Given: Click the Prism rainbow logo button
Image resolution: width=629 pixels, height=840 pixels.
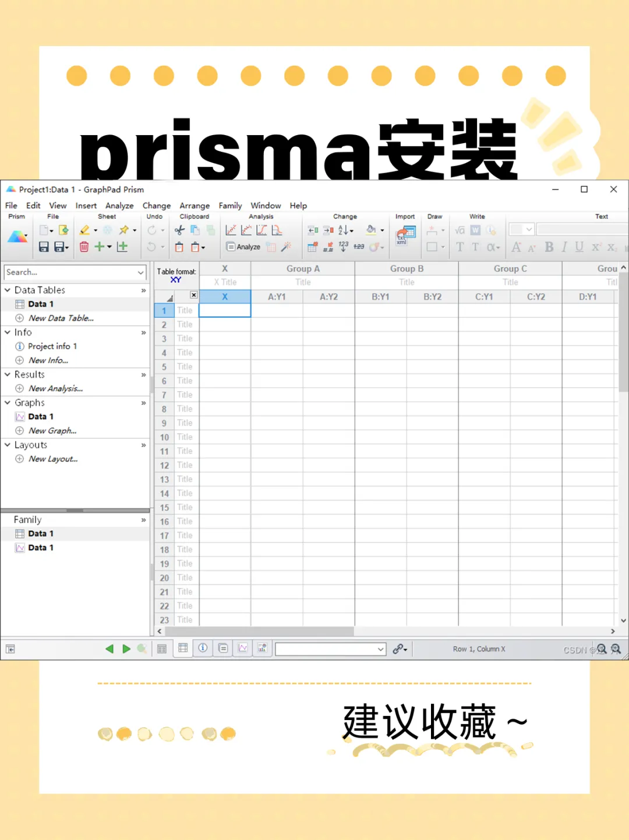Looking at the screenshot, I should [x=17, y=236].
